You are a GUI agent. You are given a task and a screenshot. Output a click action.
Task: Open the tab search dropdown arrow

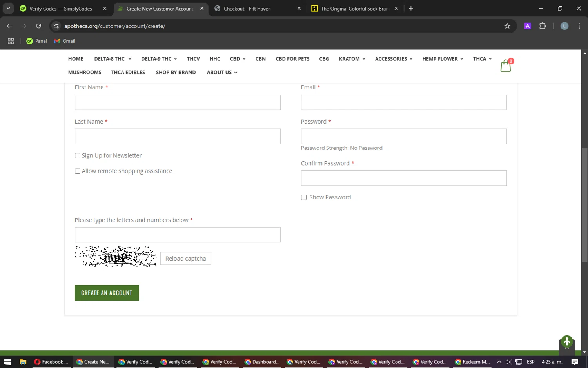click(8, 8)
